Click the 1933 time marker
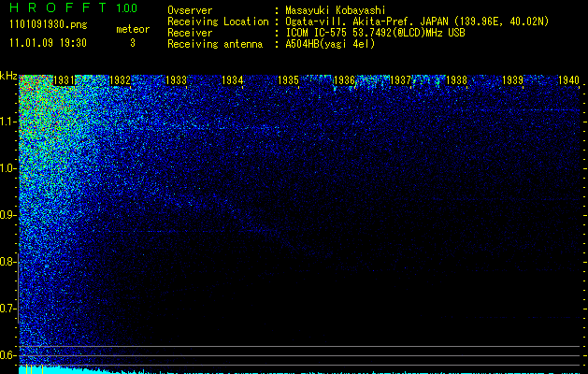Image resolution: width=588 pixels, height=374 pixels. (177, 80)
